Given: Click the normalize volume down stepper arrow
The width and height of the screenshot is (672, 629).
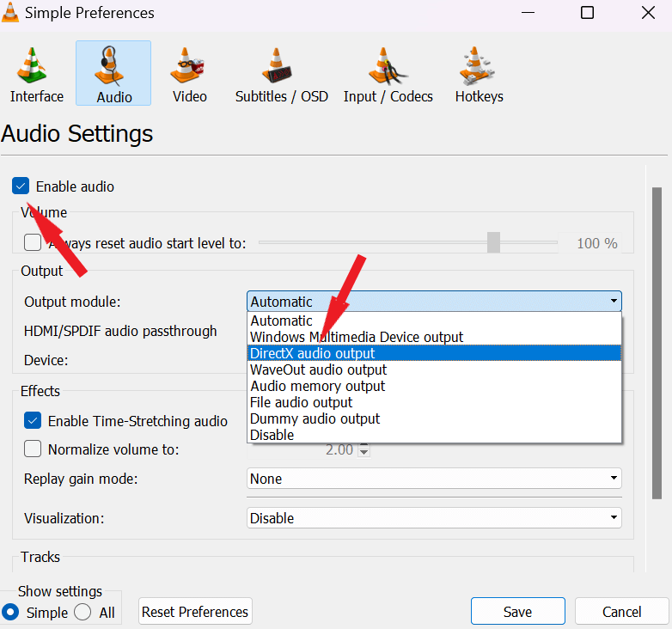Looking at the screenshot, I should tap(363, 453).
